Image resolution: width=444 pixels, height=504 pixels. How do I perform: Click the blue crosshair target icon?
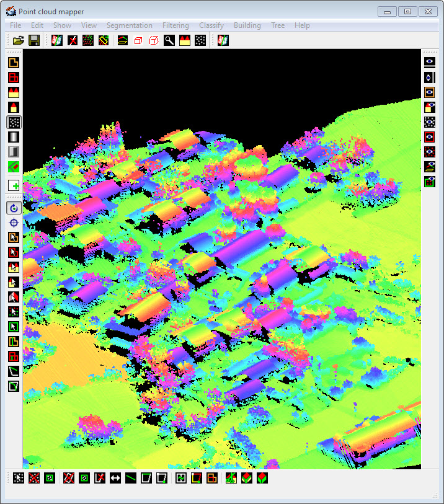(14, 223)
